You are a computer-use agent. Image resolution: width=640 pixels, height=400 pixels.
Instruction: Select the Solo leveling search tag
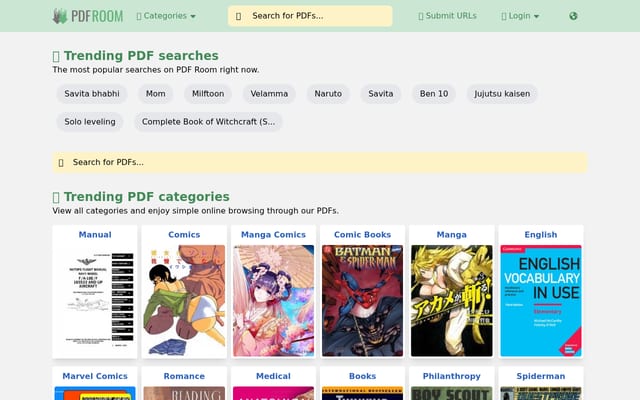[90, 122]
